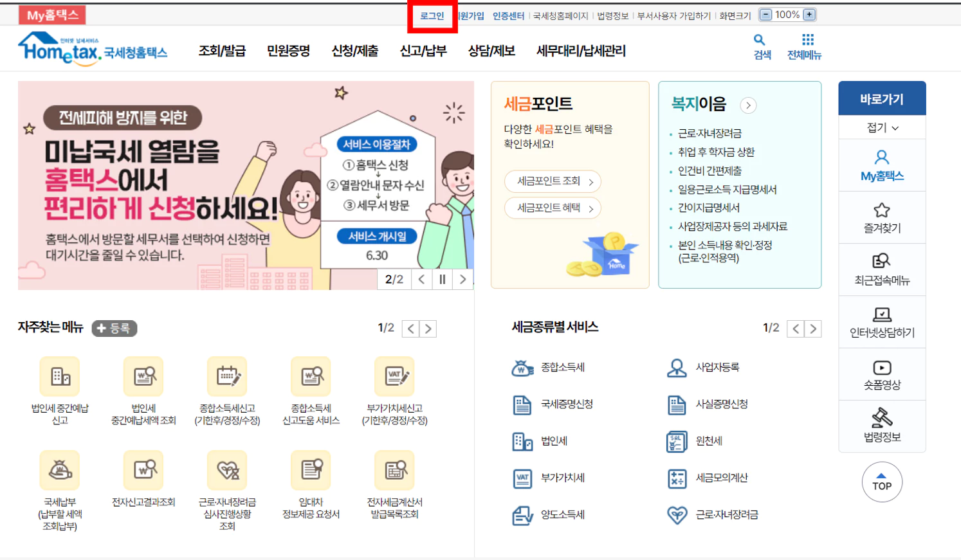
Task: Increase screen size with plus button
Action: (x=809, y=15)
